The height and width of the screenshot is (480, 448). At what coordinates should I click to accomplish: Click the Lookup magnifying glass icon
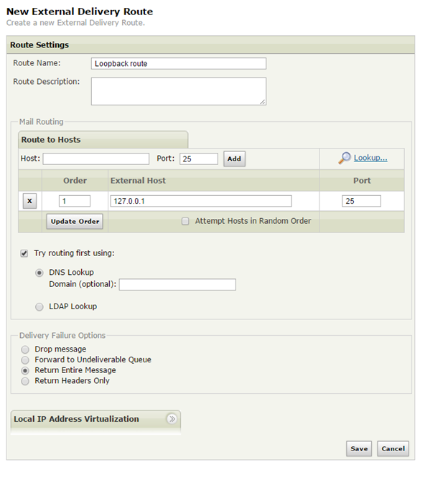pyautogui.click(x=345, y=158)
